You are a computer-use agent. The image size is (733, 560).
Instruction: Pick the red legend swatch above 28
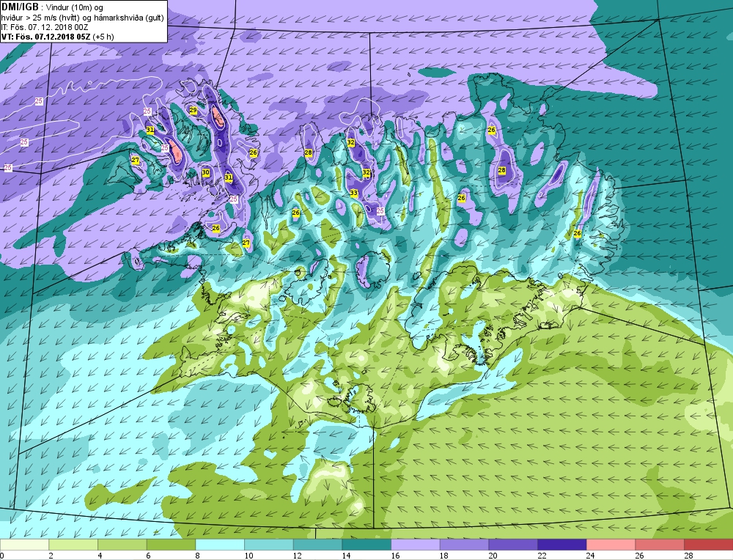click(708, 545)
